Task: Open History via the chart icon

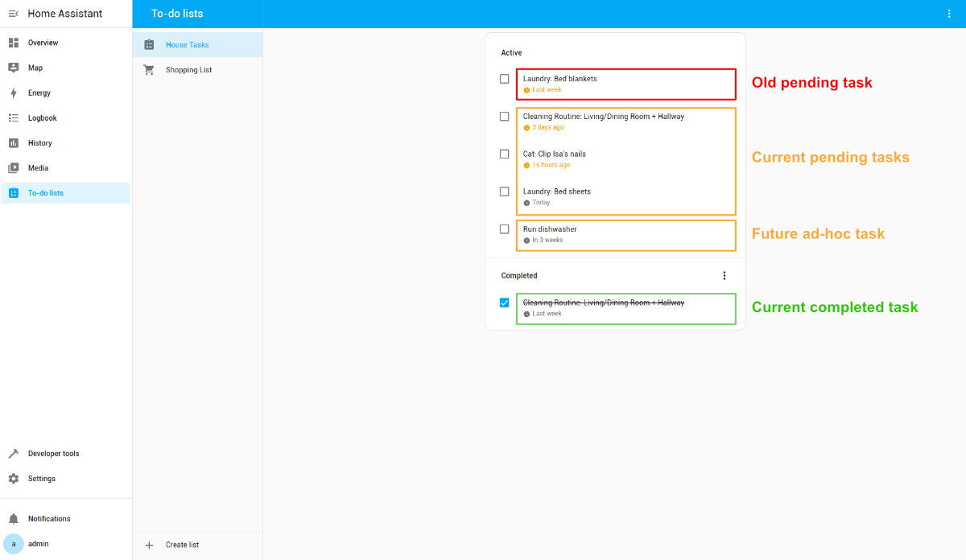Action: [14, 142]
